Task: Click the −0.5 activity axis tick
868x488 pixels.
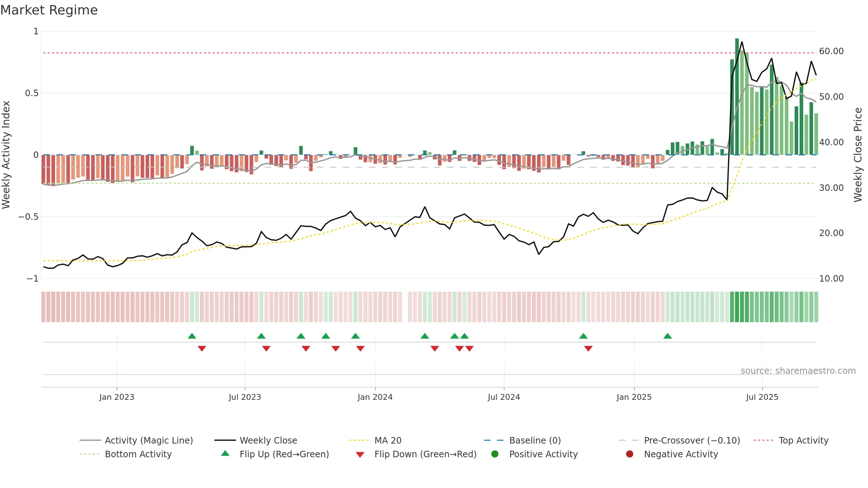Action: point(28,217)
